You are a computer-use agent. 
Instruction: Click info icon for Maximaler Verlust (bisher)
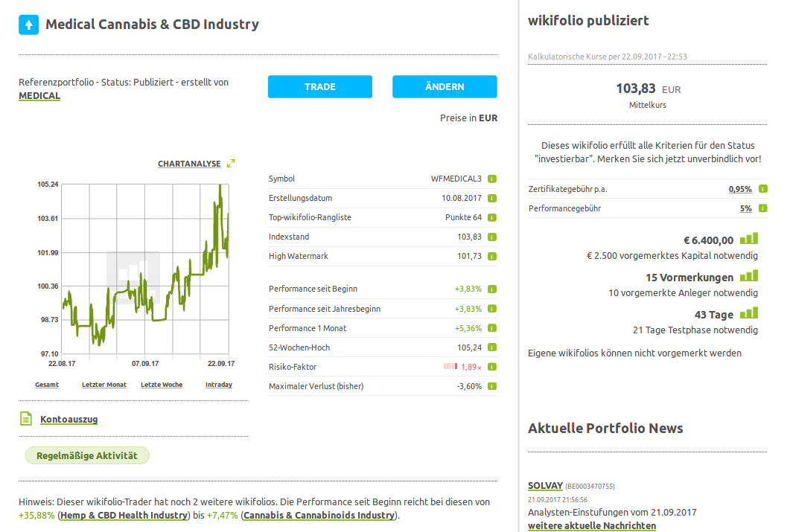click(x=492, y=386)
